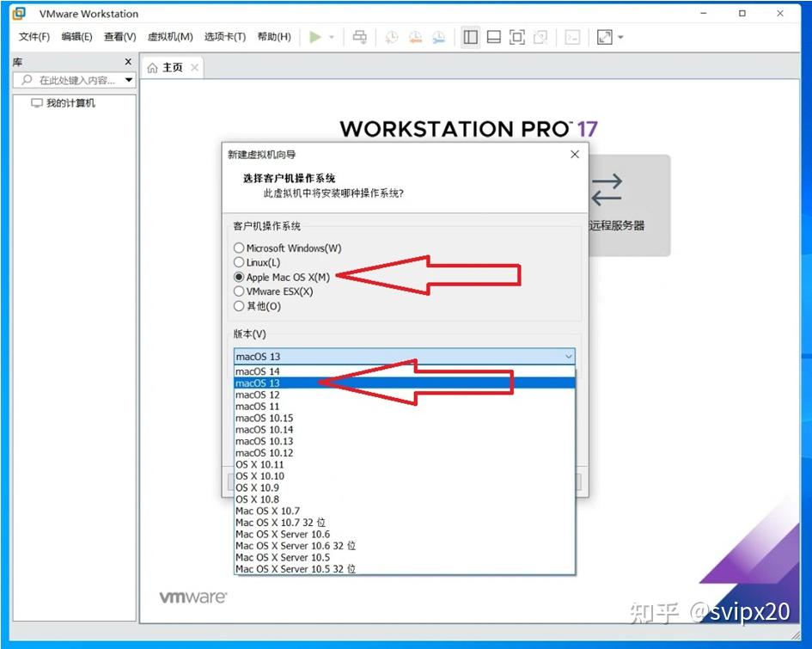Open the dropdown arrow beside the play button
The image size is (812, 649).
pos(332,37)
